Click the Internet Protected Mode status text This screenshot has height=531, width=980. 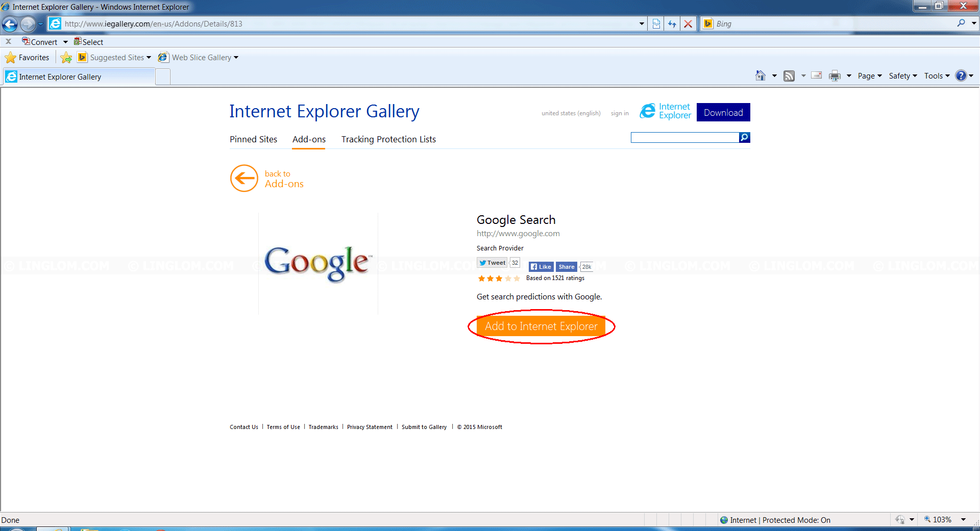(780, 520)
